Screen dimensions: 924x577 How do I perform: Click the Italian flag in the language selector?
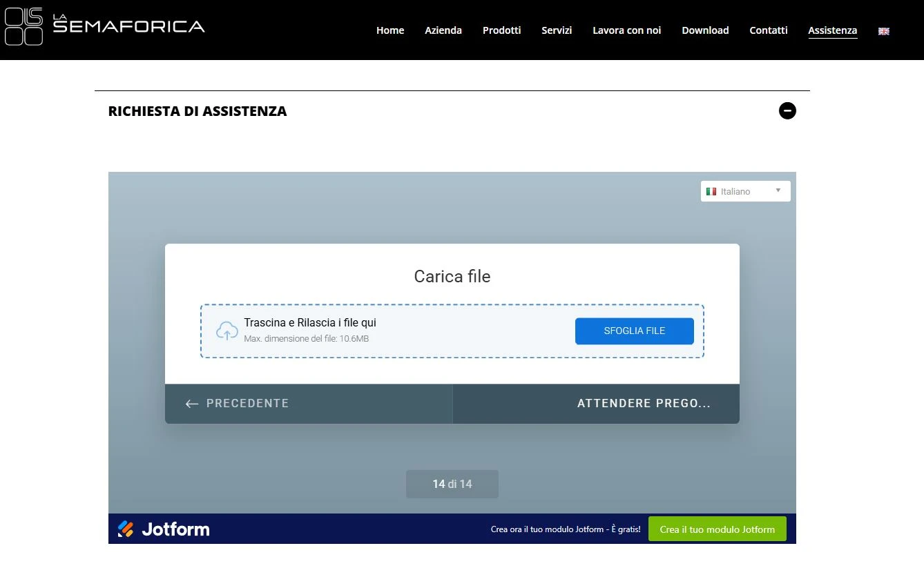(711, 191)
